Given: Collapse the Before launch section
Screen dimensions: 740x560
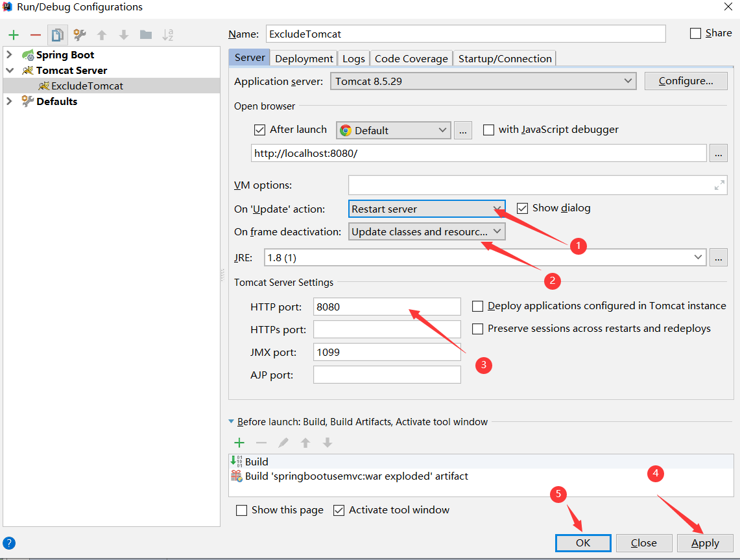Looking at the screenshot, I should [x=232, y=421].
